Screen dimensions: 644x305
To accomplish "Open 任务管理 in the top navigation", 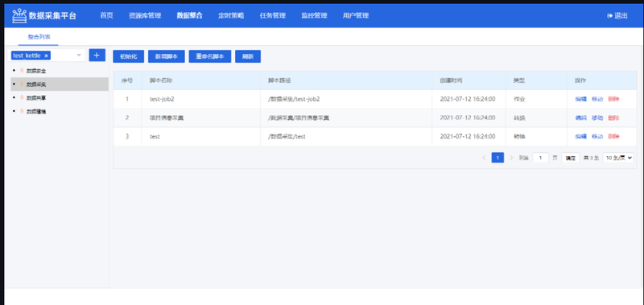I will click(x=273, y=15).
